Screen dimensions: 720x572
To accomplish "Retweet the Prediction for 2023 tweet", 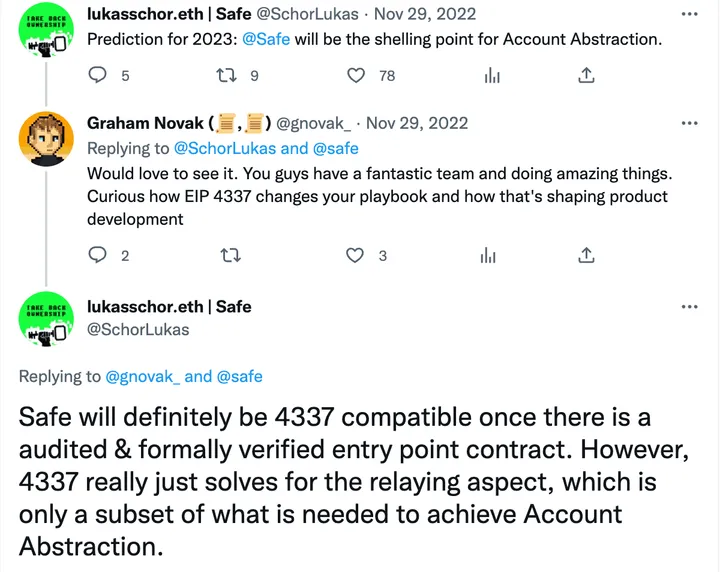I will click(x=225, y=75).
